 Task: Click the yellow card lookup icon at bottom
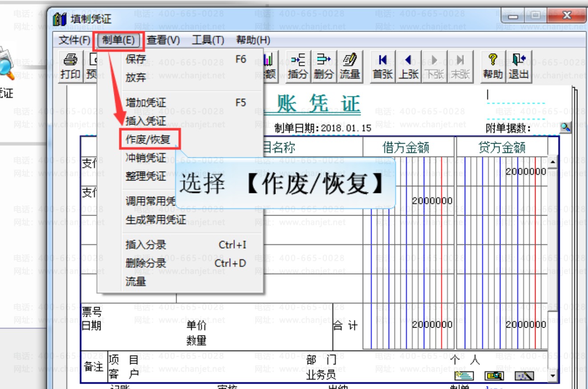[x=494, y=376]
